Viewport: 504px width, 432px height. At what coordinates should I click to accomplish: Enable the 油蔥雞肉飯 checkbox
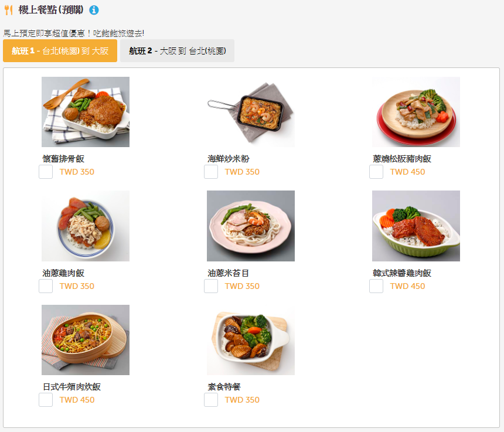point(46,286)
